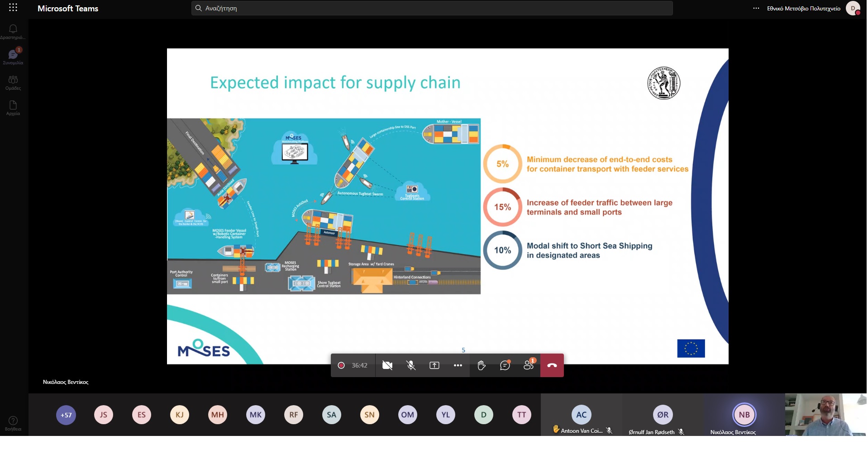Click the red recording indicator
Image resolution: width=868 pixels, height=469 pixels.
(x=341, y=365)
